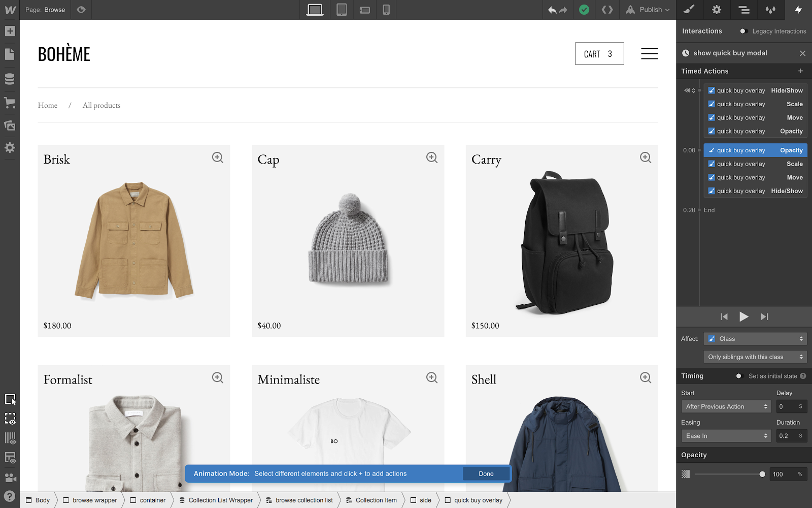Viewport: 812px width, 508px height.
Task: Open the Affect Class dropdown
Action: click(755, 339)
